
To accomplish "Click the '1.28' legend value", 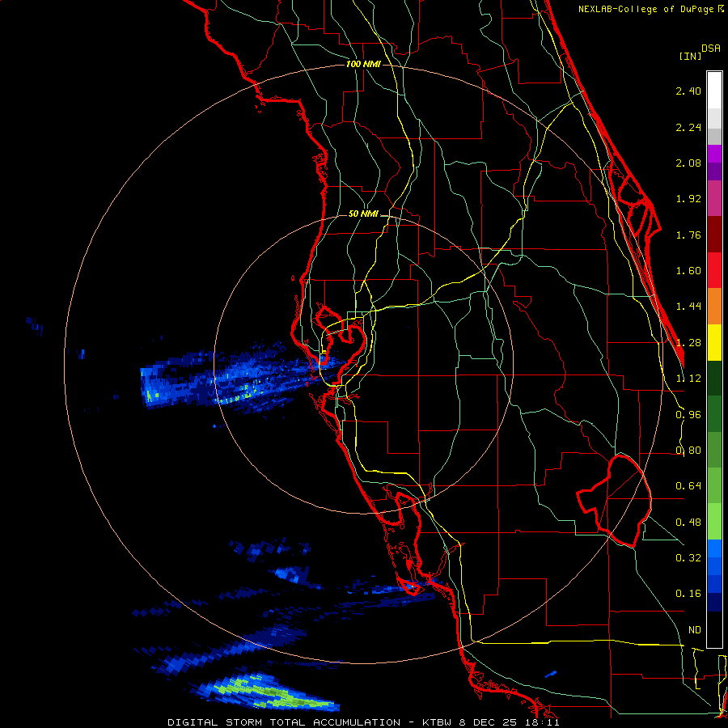I will (x=688, y=343).
